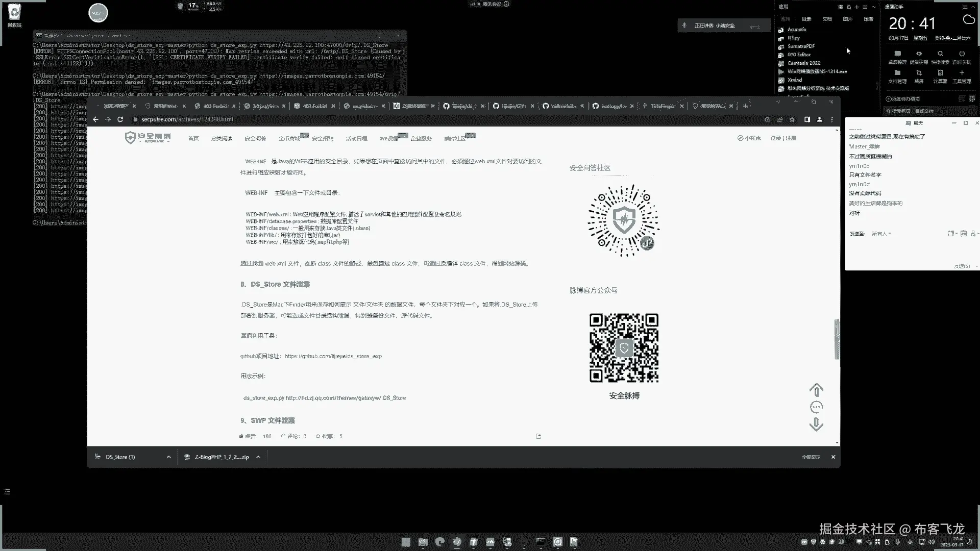Select the 目录 tab in app panel

806,19
